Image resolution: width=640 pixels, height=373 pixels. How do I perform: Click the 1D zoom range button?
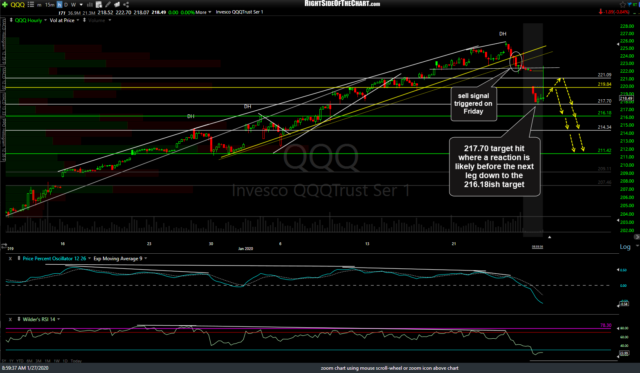click(65, 361)
